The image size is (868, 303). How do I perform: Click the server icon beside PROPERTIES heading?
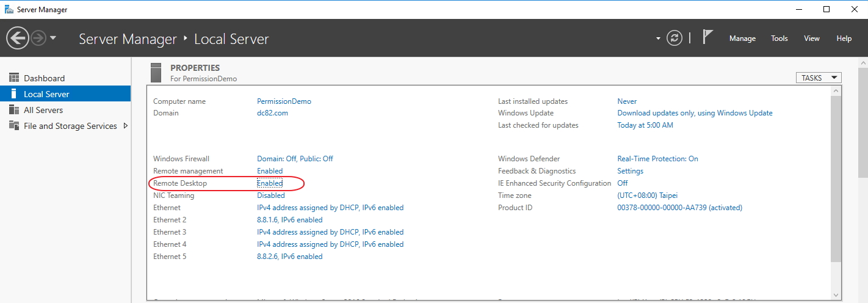[156, 72]
